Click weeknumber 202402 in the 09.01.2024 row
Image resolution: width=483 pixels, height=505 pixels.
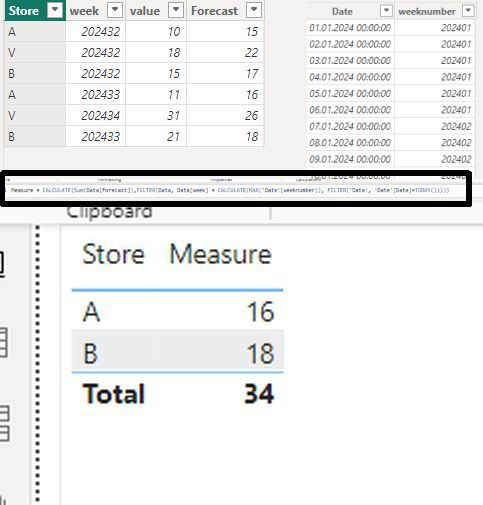435,159
